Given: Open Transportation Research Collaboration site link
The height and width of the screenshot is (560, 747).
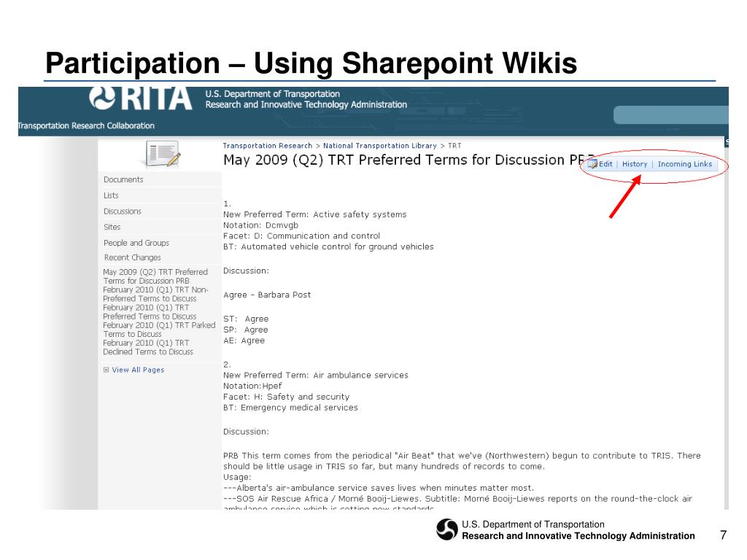Looking at the screenshot, I should click(x=86, y=125).
